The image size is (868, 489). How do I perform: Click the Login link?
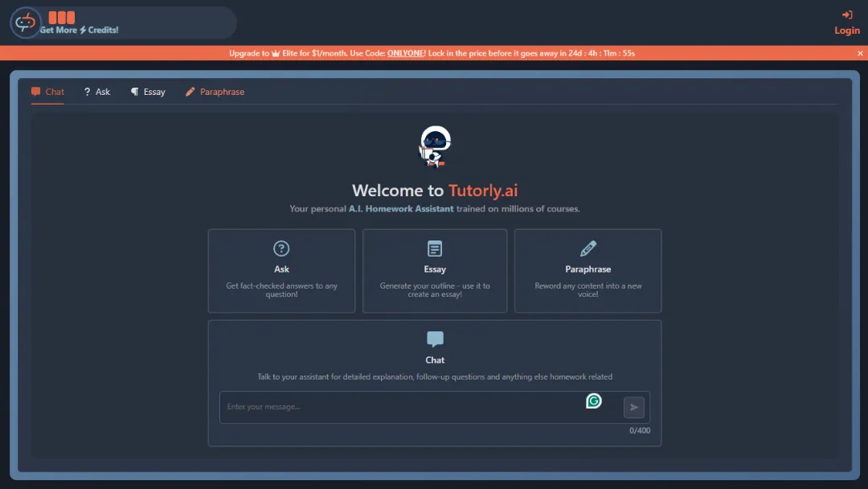(847, 31)
